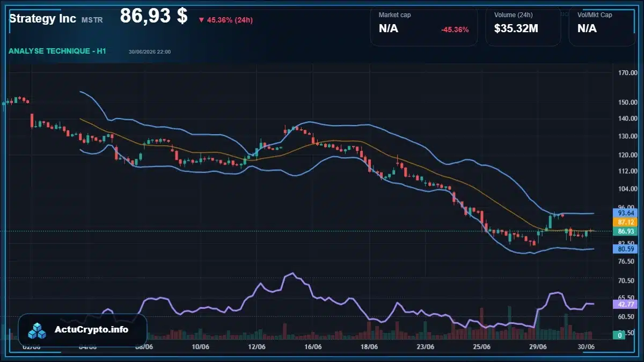The height and width of the screenshot is (362, 644).
Task: Click the green 86.93 current price tag
Action: [x=626, y=231]
